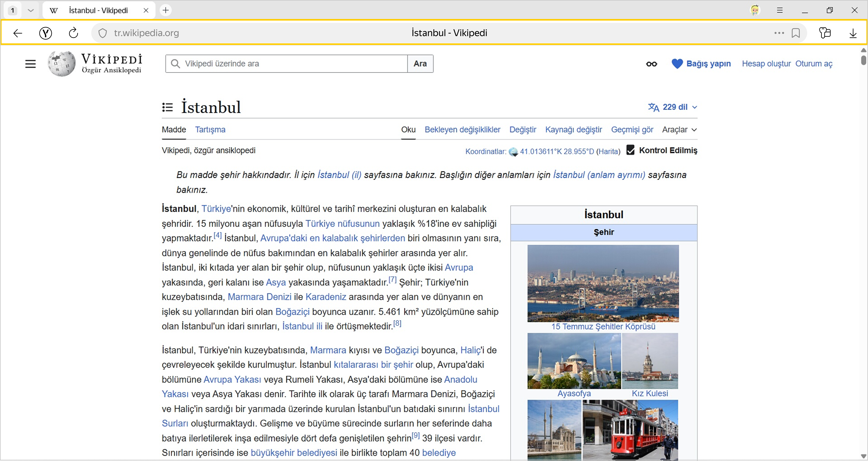Expand the Araçlar tools dropdown
Image resolution: width=868 pixels, height=461 pixels.
679,130
